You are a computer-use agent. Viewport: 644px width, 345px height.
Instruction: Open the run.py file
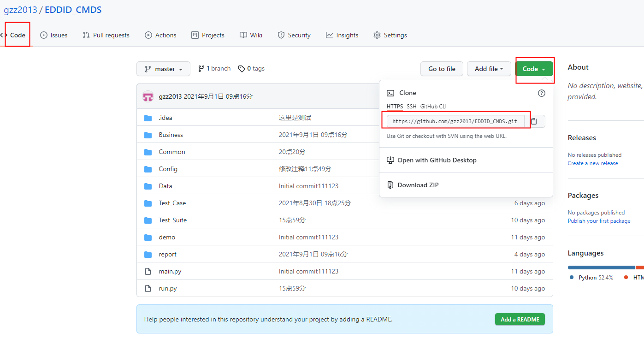(168, 288)
